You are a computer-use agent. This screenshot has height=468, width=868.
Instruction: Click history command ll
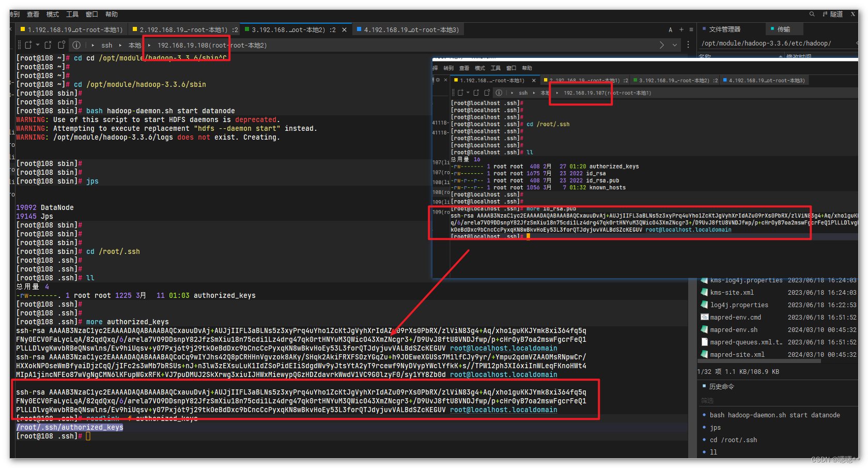(714, 452)
